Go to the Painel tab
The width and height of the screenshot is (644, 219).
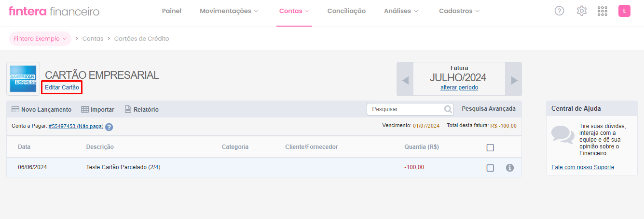172,11
